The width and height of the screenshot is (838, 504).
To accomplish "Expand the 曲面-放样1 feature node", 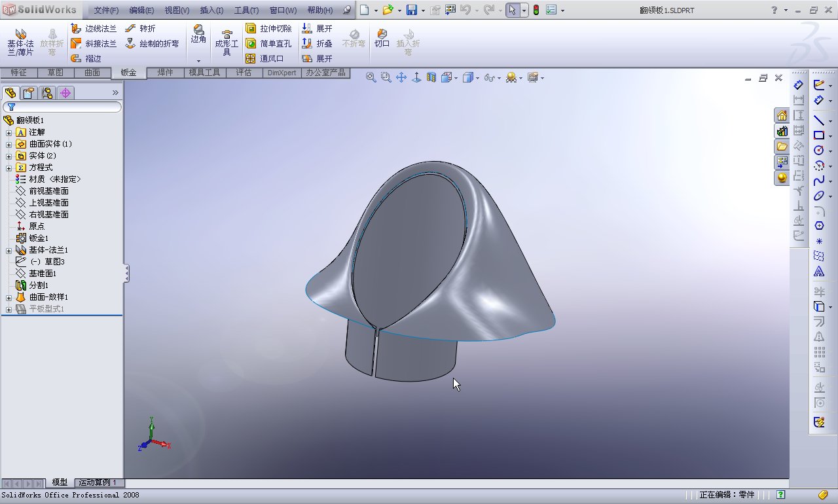I will click(x=9, y=297).
